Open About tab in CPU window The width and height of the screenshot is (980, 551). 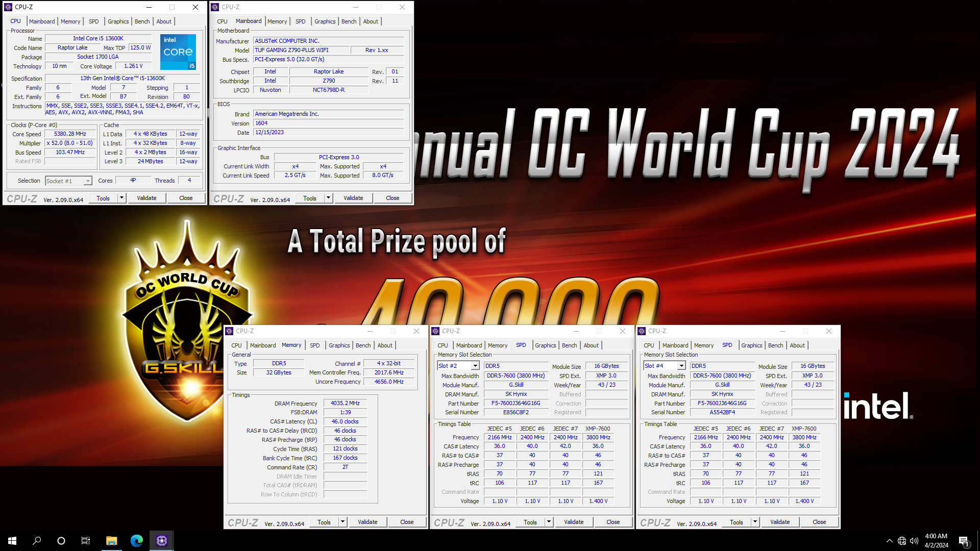point(164,21)
